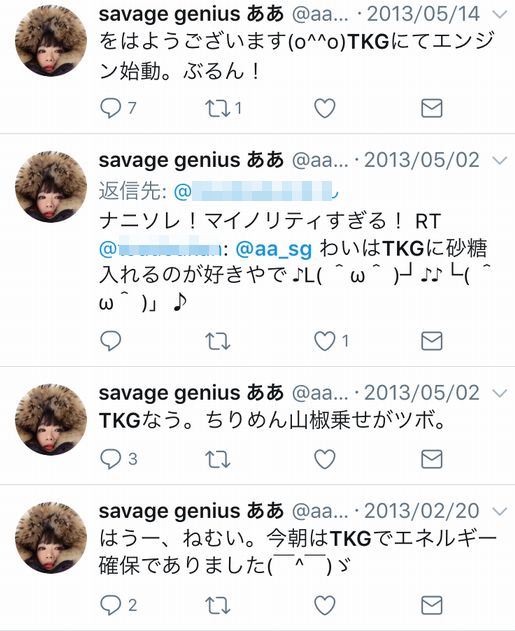Image resolution: width=515 pixels, height=631 pixels.
Task: Retweet the ちりめん山椒 tweet
Action: tap(217, 459)
